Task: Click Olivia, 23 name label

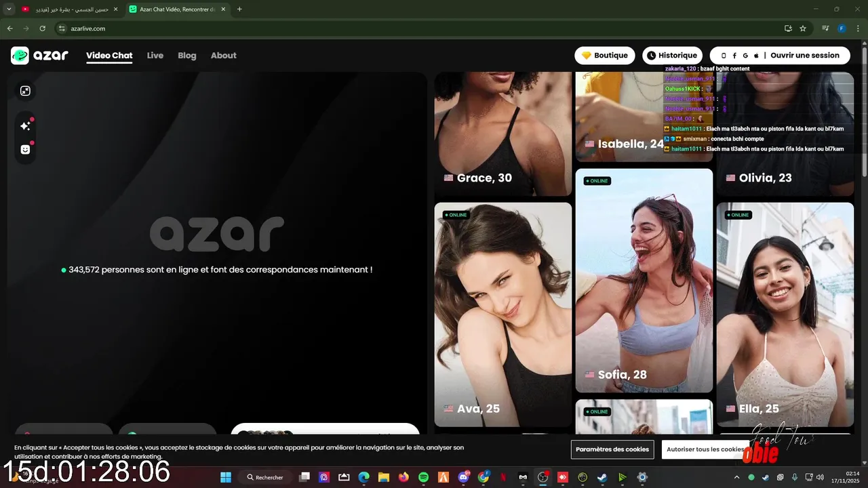Action: (x=766, y=178)
